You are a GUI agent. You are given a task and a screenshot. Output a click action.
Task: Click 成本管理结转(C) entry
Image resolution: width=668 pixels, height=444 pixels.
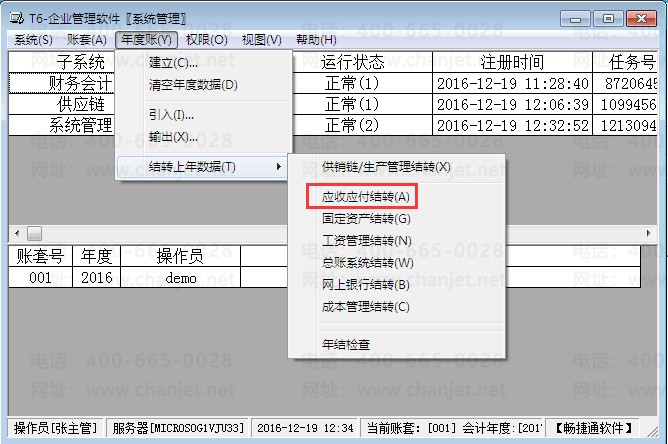click(365, 307)
